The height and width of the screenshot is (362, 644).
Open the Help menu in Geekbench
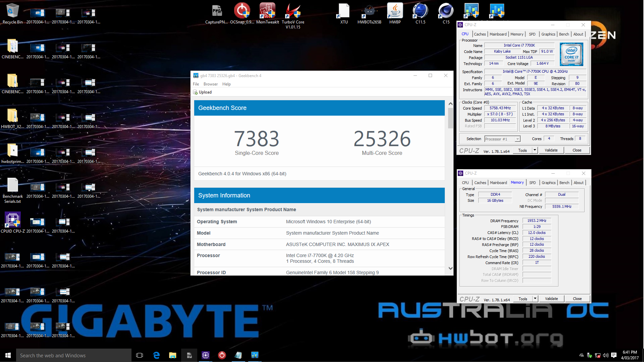[x=226, y=84]
